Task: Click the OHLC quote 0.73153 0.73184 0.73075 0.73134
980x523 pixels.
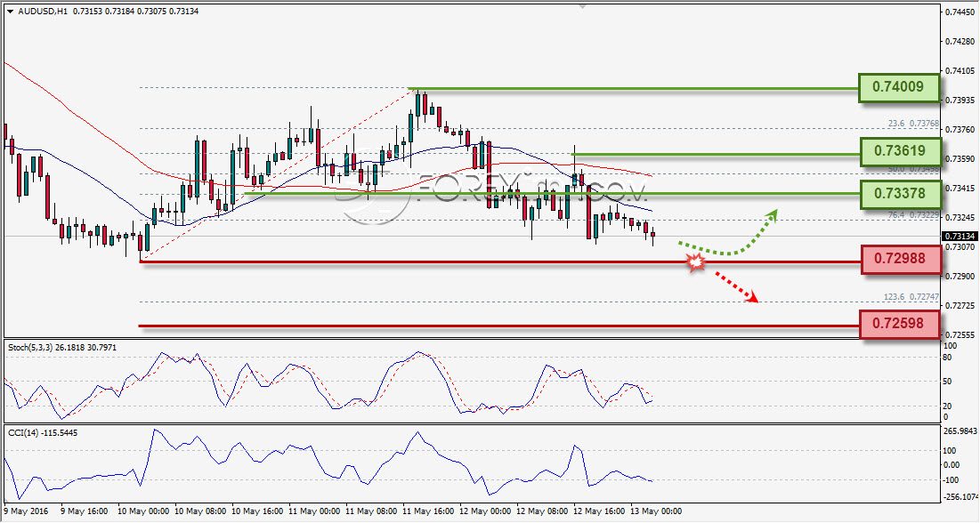Action: pyautogui.click(x=135, y=12)
